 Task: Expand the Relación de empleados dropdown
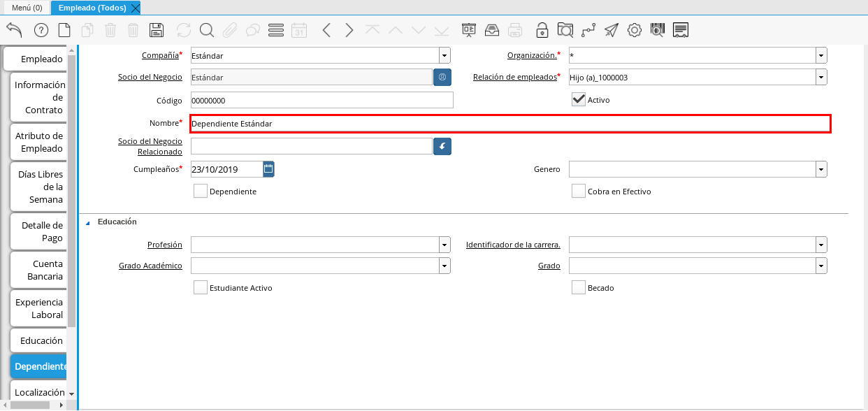pos(821,78)
